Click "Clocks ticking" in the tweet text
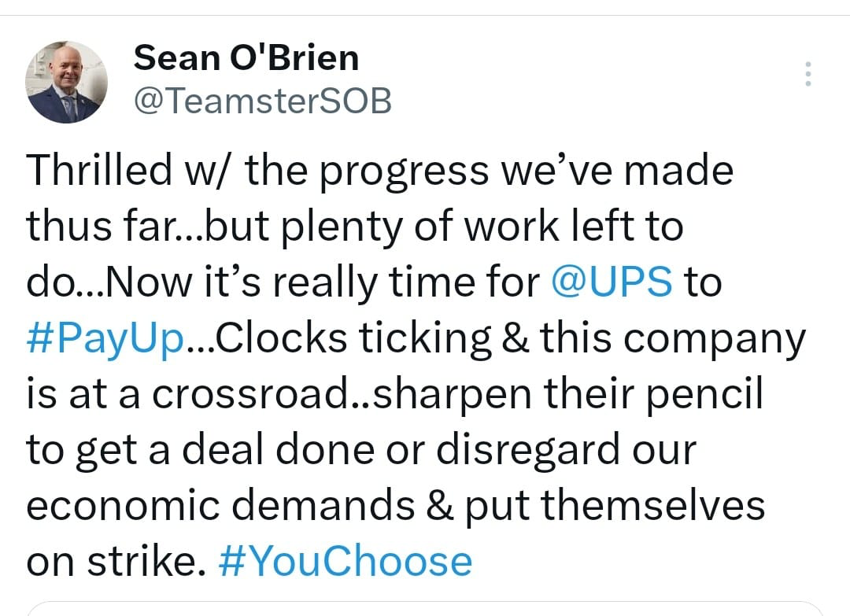 pyautogui.click(x=353, y=339)
